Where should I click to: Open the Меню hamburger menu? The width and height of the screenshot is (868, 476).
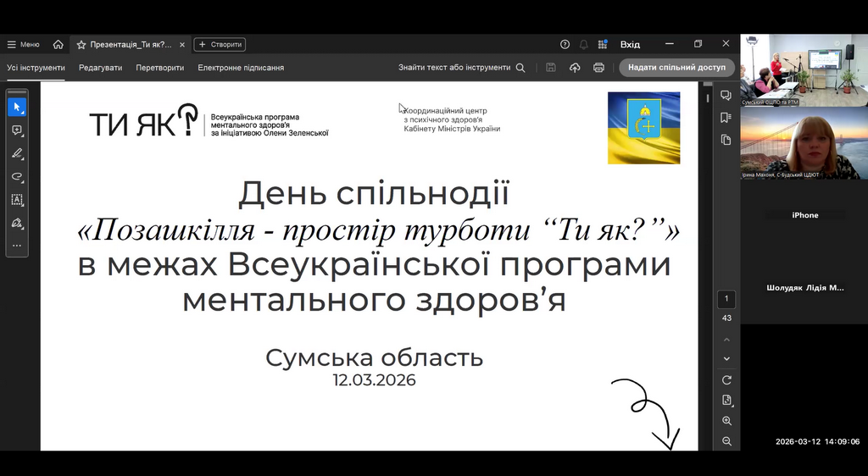coord(24,44)
